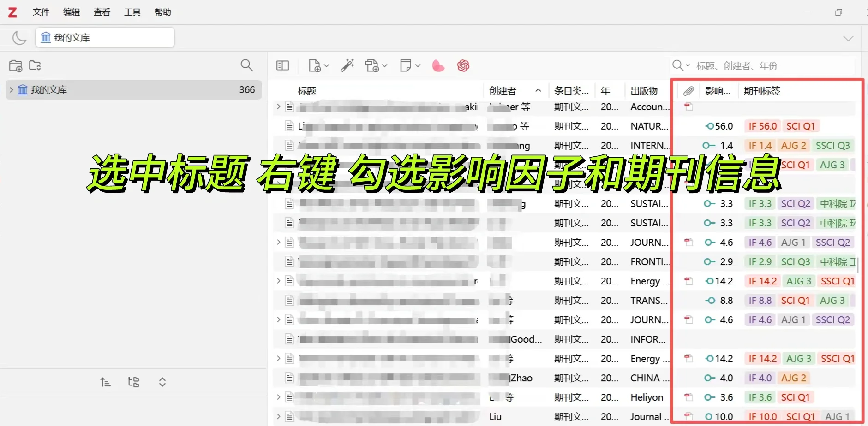This screenshot has height=426, width=868.
Task: Click the New Collection folder icon
Action: click(x=15, y=65)
